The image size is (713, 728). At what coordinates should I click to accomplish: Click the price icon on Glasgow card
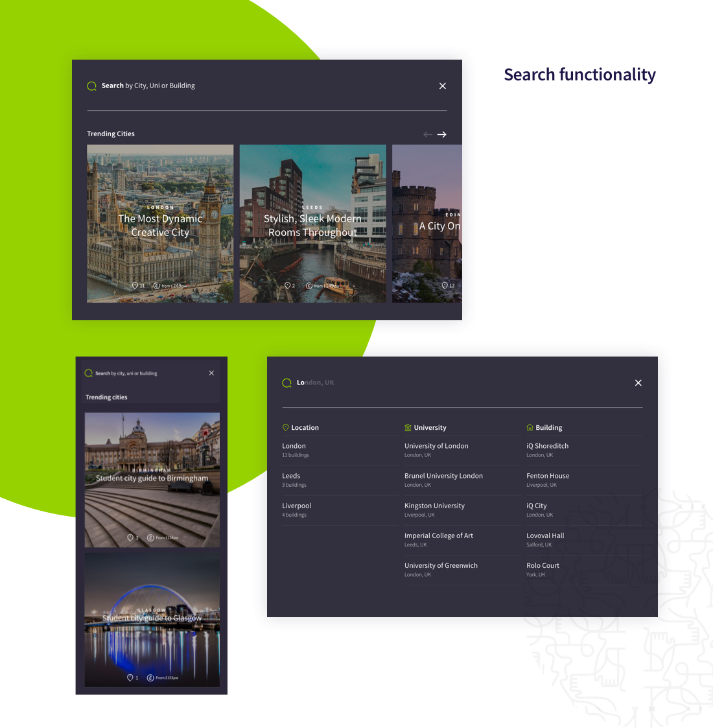point(150,678)
